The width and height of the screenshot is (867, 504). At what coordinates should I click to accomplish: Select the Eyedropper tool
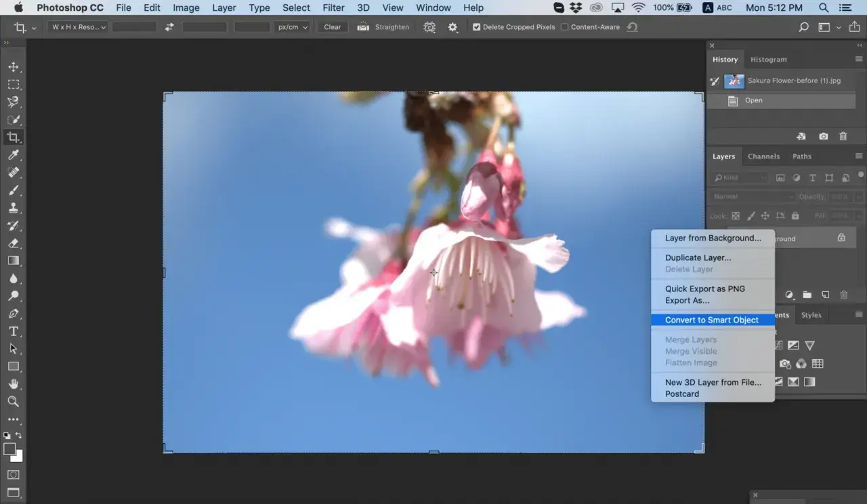(13, 155)
